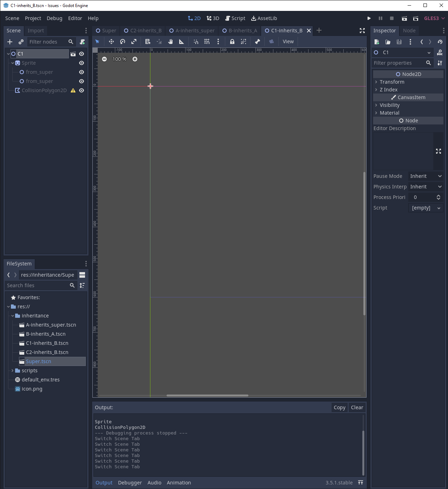This screenshot has width=448, height=489.
Task: Open the Scene menu
Action: [x=12, y=18]
